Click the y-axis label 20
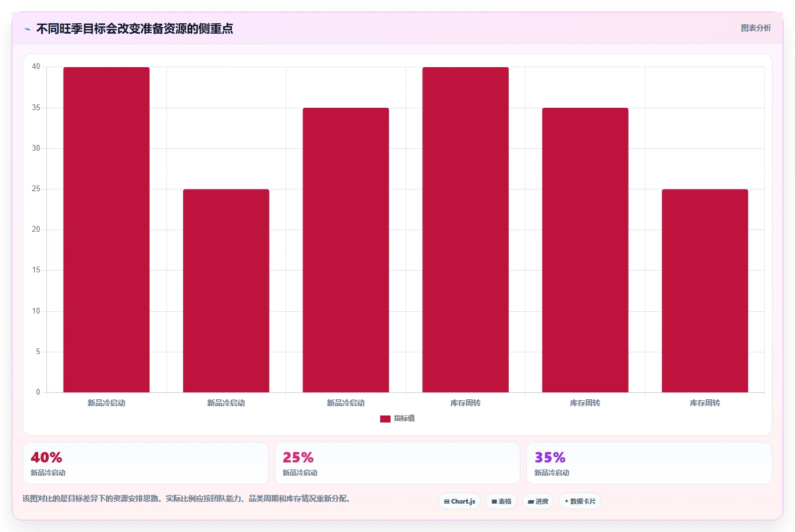This screenshot has height=532, width=795. coord(37,229)
